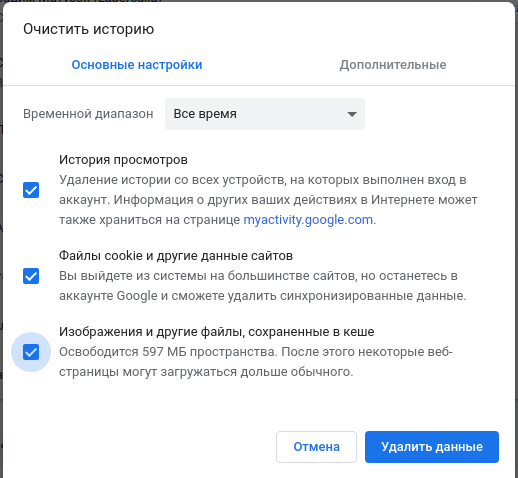The width and height of the screenshot is (518, 478).
Task: Click the Изображения и другие файлы heading
Action: tap(217, 332)
